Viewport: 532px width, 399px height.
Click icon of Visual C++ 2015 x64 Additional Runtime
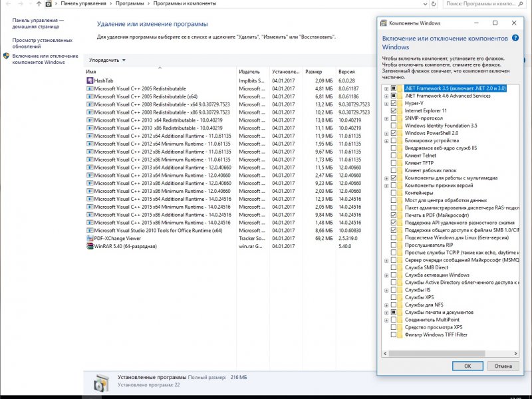tap(90, 199)
